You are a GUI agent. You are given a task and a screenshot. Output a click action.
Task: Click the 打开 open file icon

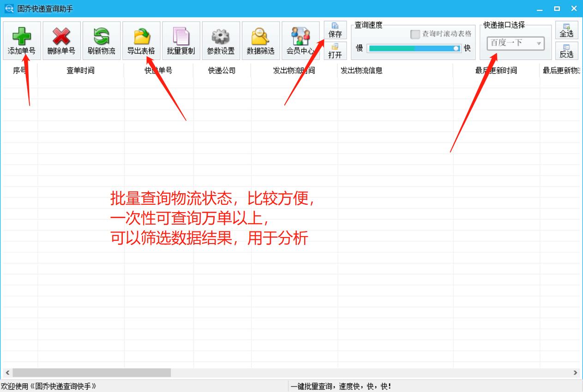tap(335, 51)
